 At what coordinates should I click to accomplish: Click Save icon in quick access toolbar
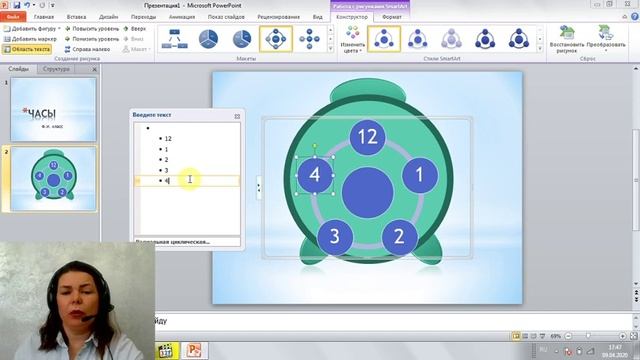click(17, 5)
